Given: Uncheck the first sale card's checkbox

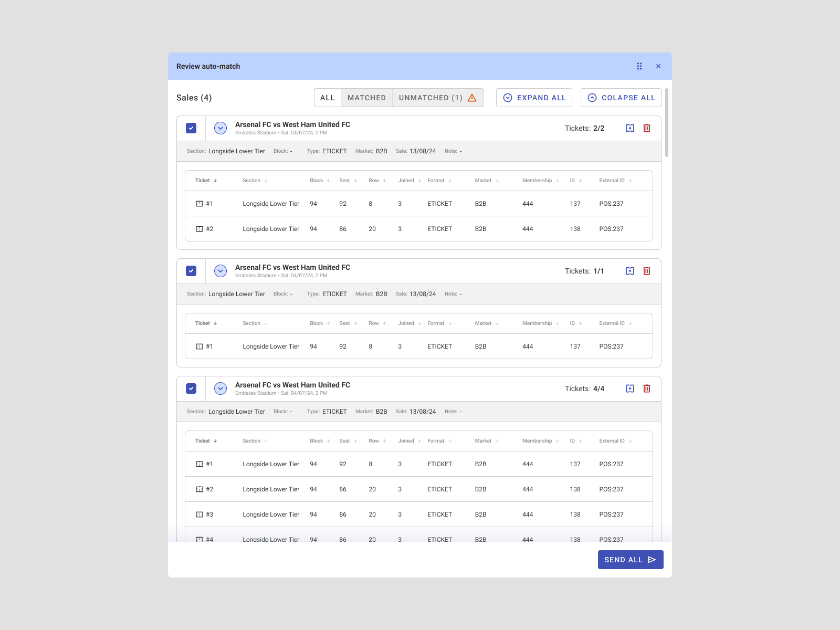Looking at the screenshot, I should 191,128.
